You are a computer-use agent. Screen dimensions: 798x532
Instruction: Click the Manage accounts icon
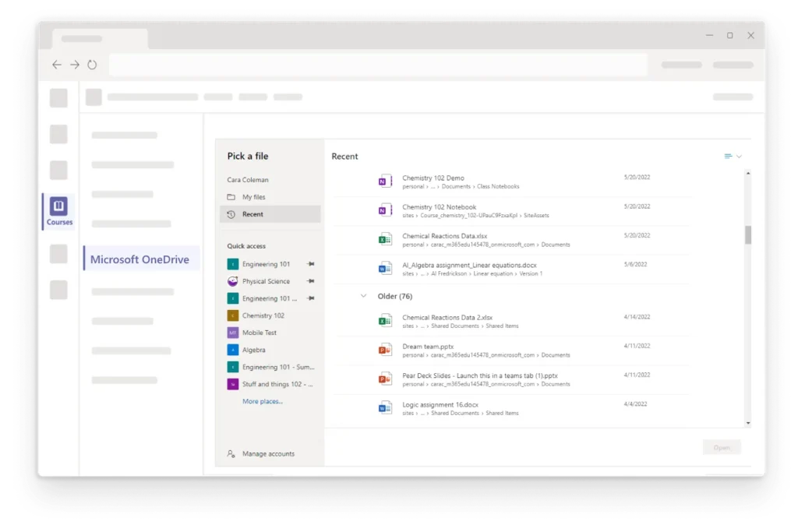(229, 453)
